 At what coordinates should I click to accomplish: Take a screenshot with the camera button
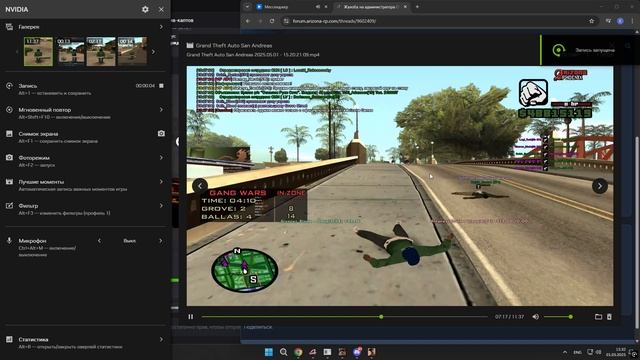(x=161, y=133)
